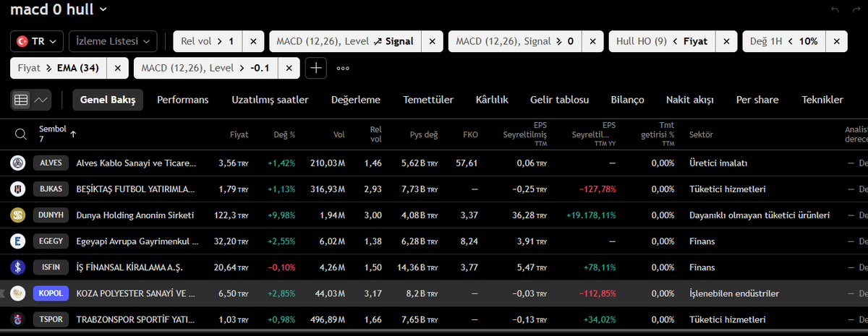Sort by the Fiyat column header
The width and height of the screenshot is (868, 336).
click(239, 134)
